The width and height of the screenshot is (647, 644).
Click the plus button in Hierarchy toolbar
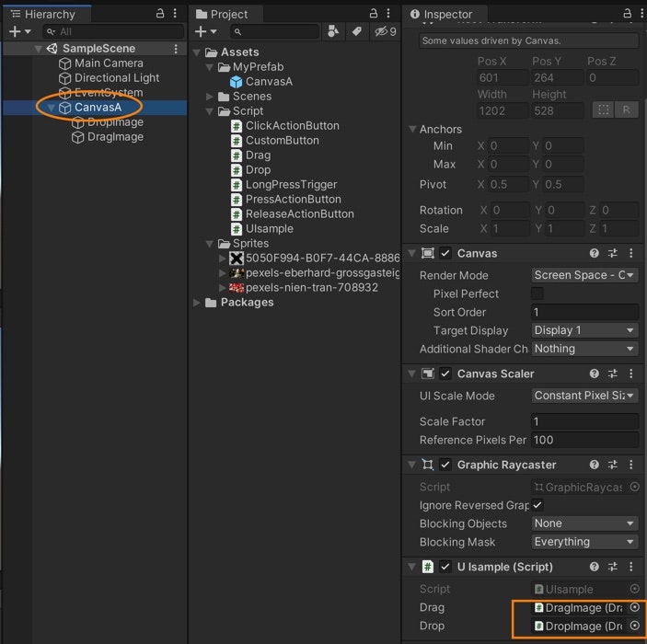pyautogui.click(x=15, y=31)
